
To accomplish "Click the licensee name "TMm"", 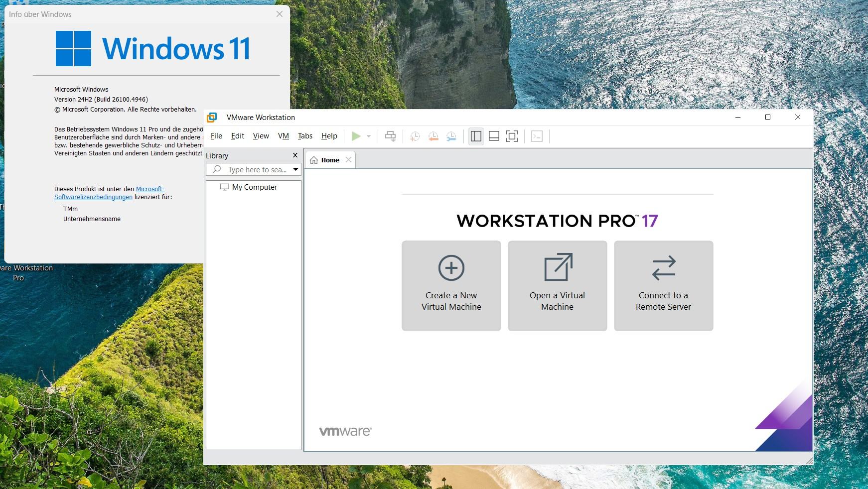I will (x=70, y=209).
